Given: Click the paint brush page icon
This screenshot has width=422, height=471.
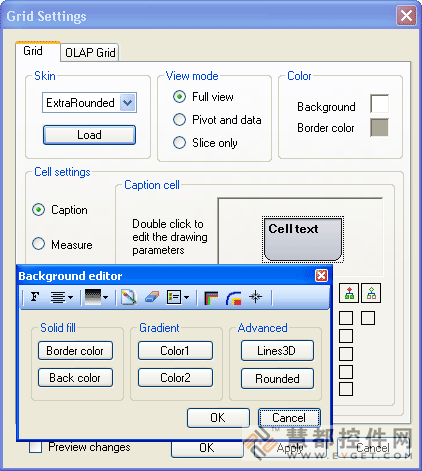Looking at the screenshot, I should (x=128, y=297).
